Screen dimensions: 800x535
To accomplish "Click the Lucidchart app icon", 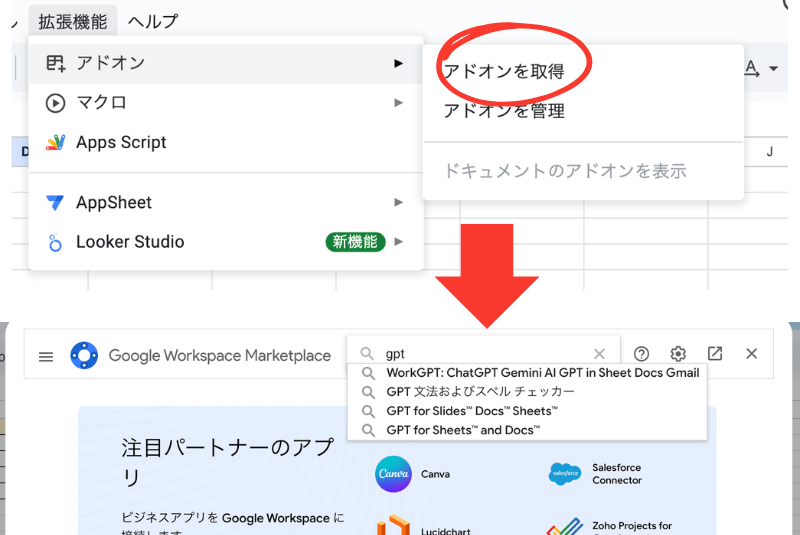I will pyautogui.click(x=393, y=525).
